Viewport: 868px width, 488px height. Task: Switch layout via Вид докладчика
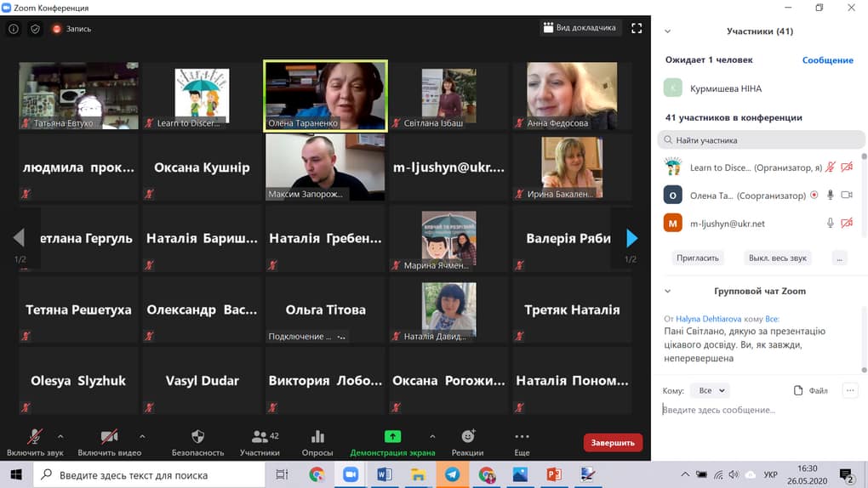point(580,28)
